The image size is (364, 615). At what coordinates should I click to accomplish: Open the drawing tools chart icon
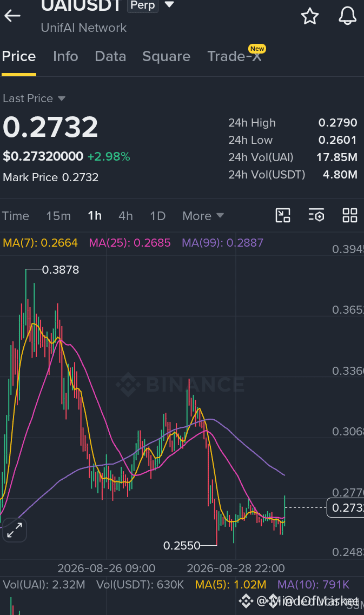click(x=283, y=215)
